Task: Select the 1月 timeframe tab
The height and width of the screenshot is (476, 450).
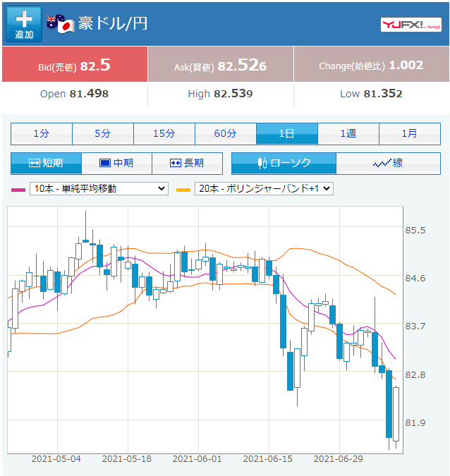Action: (x=410, y=133)
